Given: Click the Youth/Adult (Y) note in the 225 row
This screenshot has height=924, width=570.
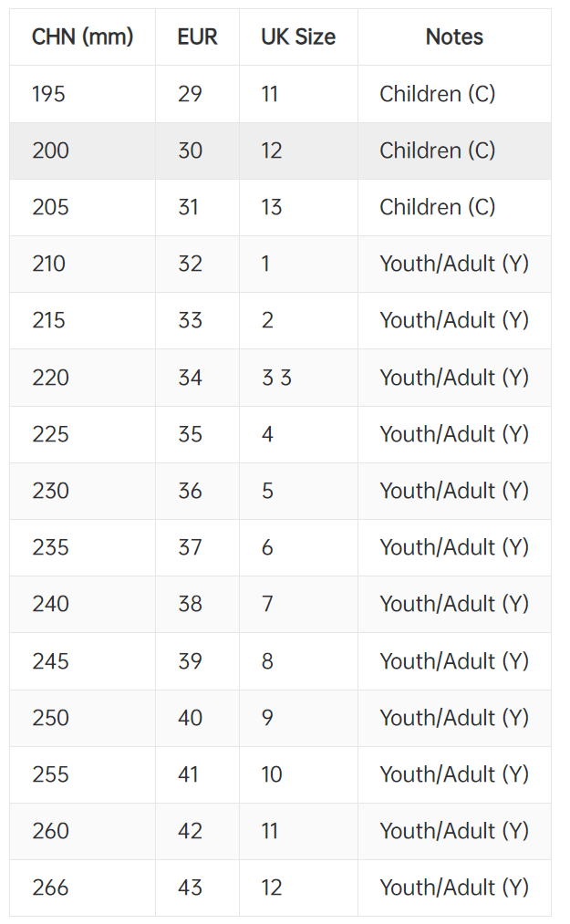Looking at the screenshot, I should 454,434.
